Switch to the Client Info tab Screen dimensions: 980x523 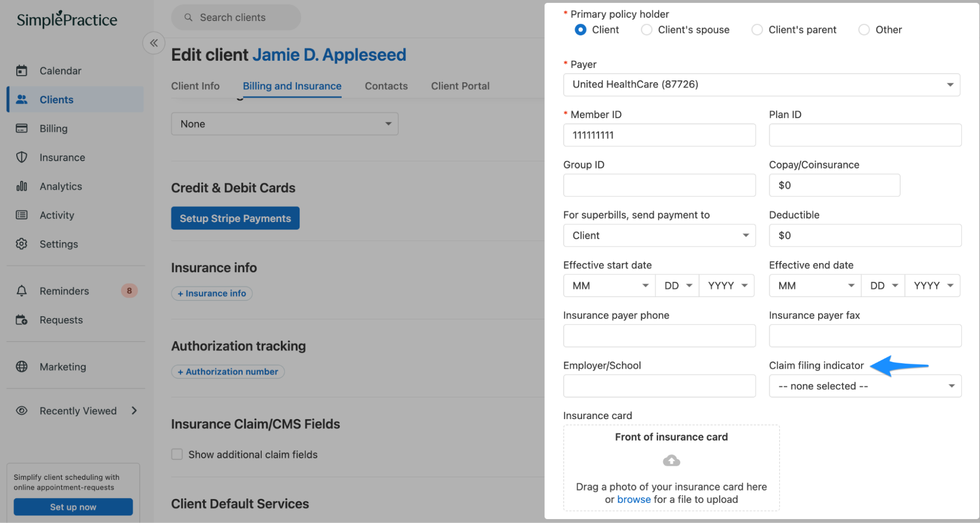click(195, 86)
